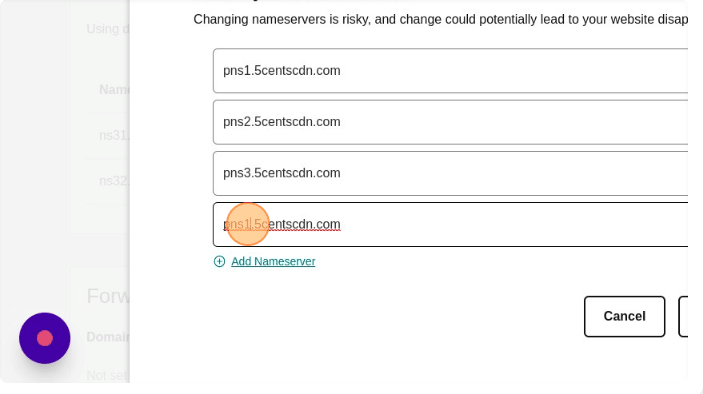Focus the pns2.5centscdn.com nameserver field
The image size is (703, 394).
click(450, 122)
